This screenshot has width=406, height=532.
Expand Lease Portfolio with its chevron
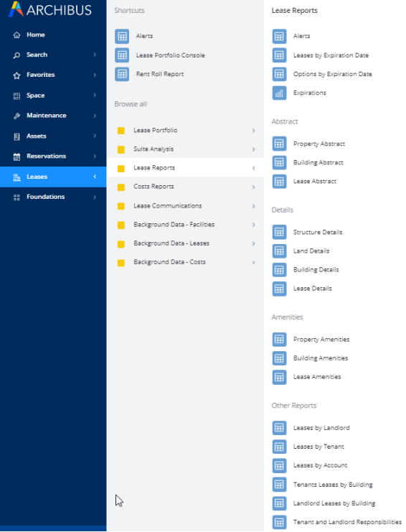[x=253, y=131]
